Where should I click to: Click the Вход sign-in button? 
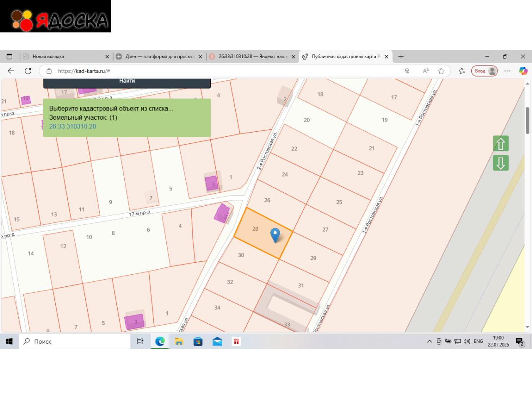[485, 71]
